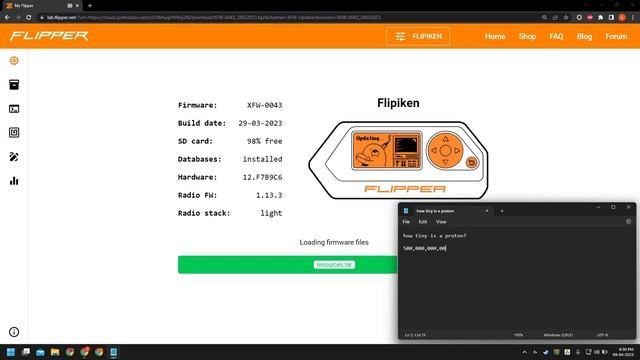This screenshot has width=640, height=360.
Task: Click SD card value 98% free
Action: click(x=264, y=141)
